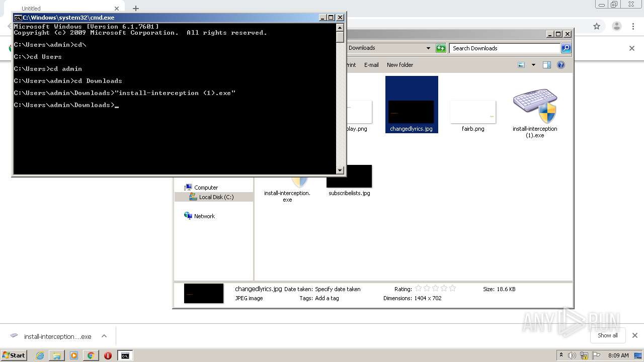This screenshot has width=644, height=362.
Task: Open a new Chrome tab with the plus button
Action: tap(135, 8)
